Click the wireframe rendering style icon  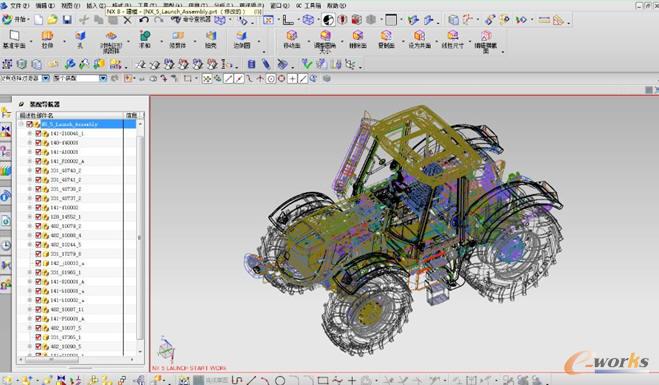pos(308,20)
